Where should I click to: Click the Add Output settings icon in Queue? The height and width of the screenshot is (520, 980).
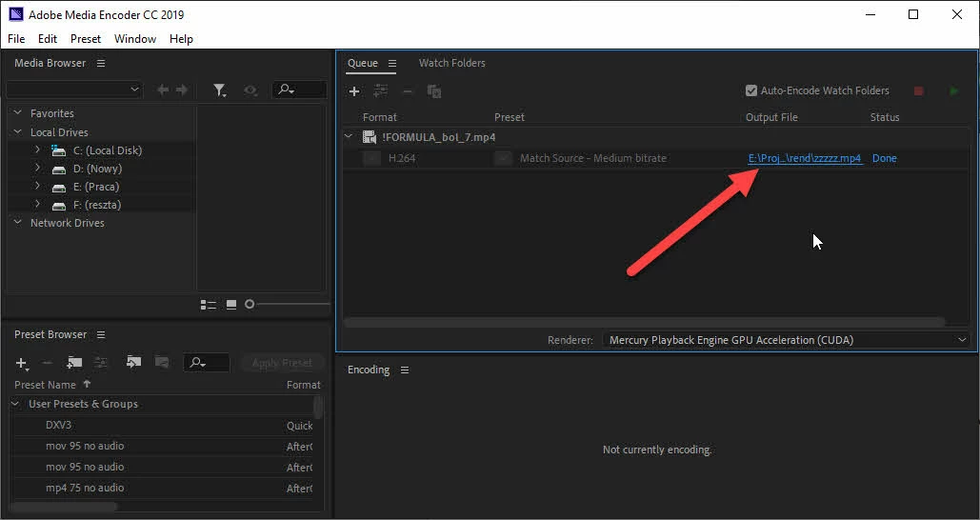[x=381, y=91]
